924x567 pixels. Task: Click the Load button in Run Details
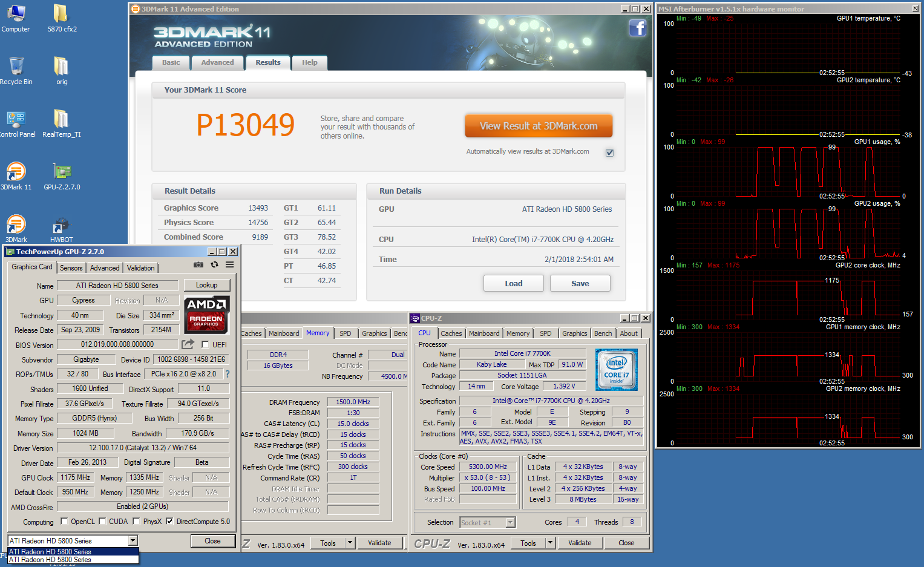click(x=514, y=283)
